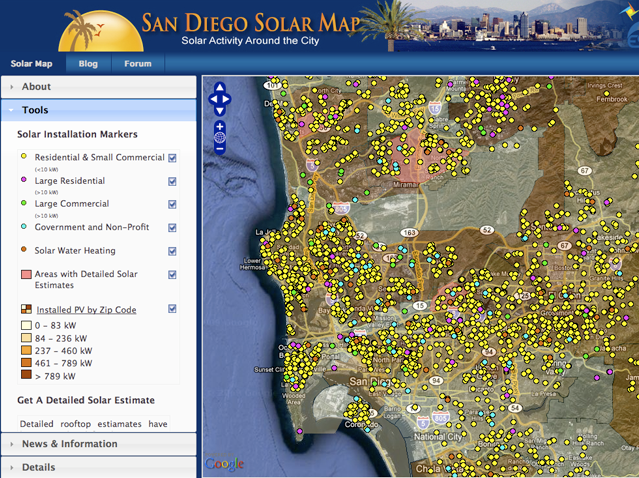Toggle Installed PV by Zip Code checkbox

[172, 309]
